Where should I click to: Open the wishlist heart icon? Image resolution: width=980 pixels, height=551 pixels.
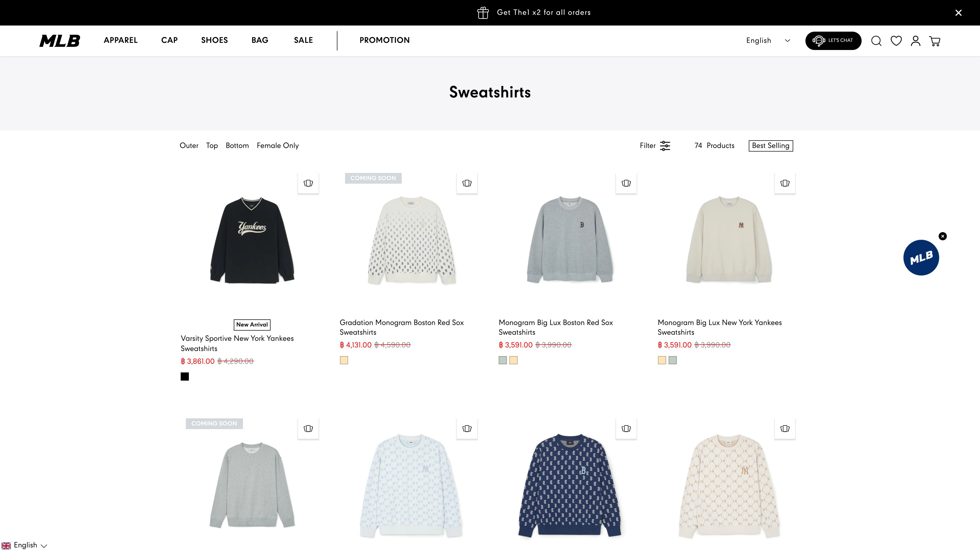(896, 41)
